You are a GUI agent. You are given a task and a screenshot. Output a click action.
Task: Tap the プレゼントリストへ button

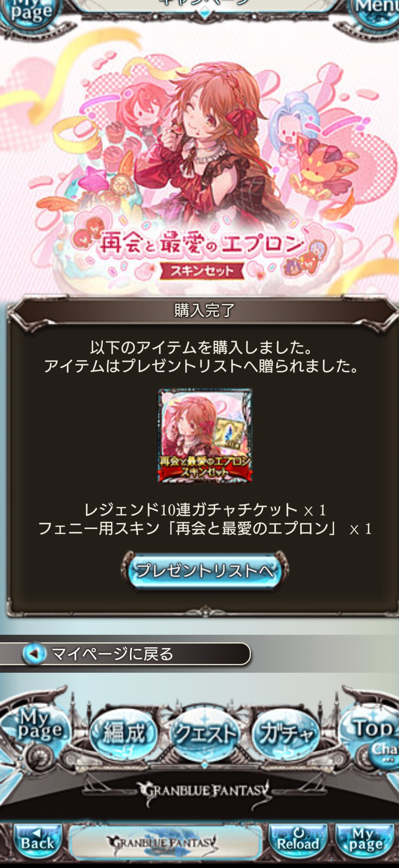pos(204,570)
